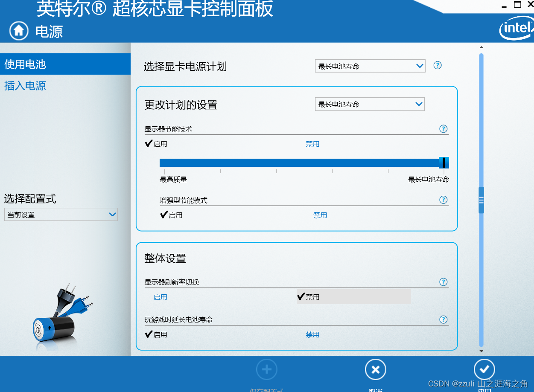534x392 pixels.
Task: Select the 使用电池 tab
Action: point(65,64)
